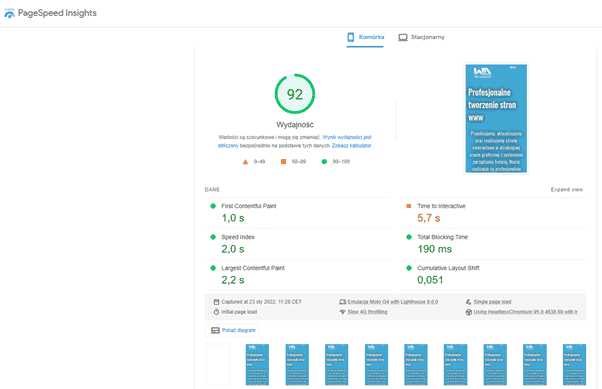The width and height of the screenshot is (602, 389).
Task: Click the Total Blocking Time label
Action: tap(442, 237)
